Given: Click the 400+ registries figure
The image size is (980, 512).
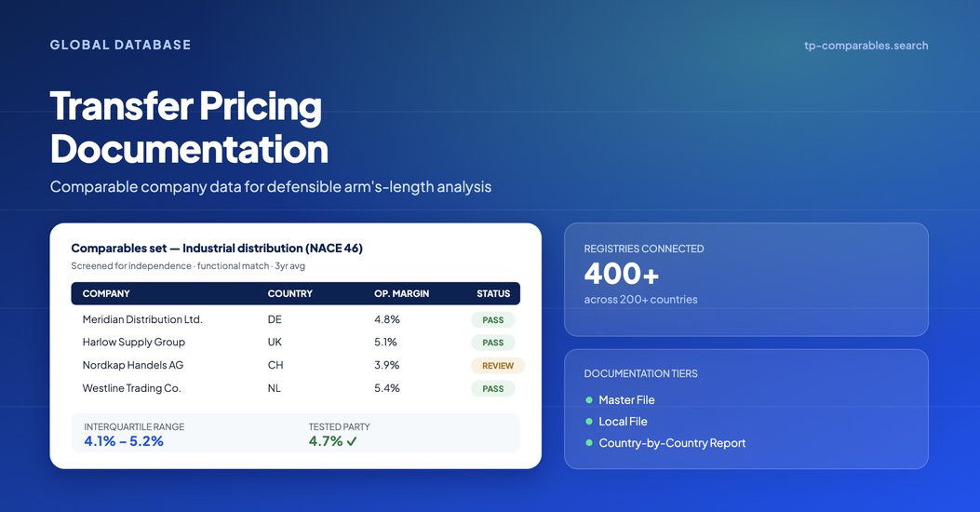Looking at the screenshot, I should coord(622,274).
